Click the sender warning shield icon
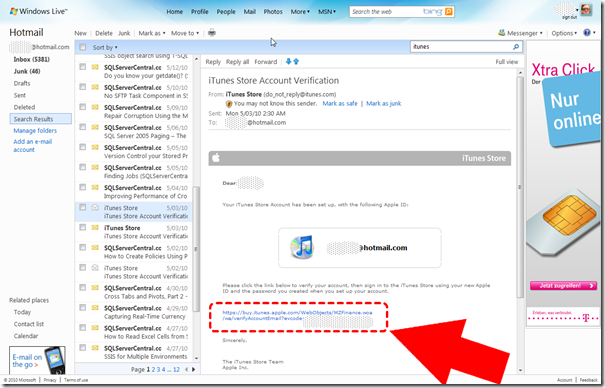Image resolution: width=605 pixels, height=388 pixels. coord(229,104)
